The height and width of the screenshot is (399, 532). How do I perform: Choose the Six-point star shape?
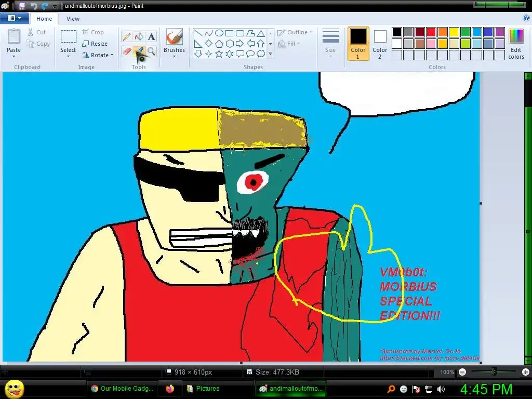tap(230, 54)
